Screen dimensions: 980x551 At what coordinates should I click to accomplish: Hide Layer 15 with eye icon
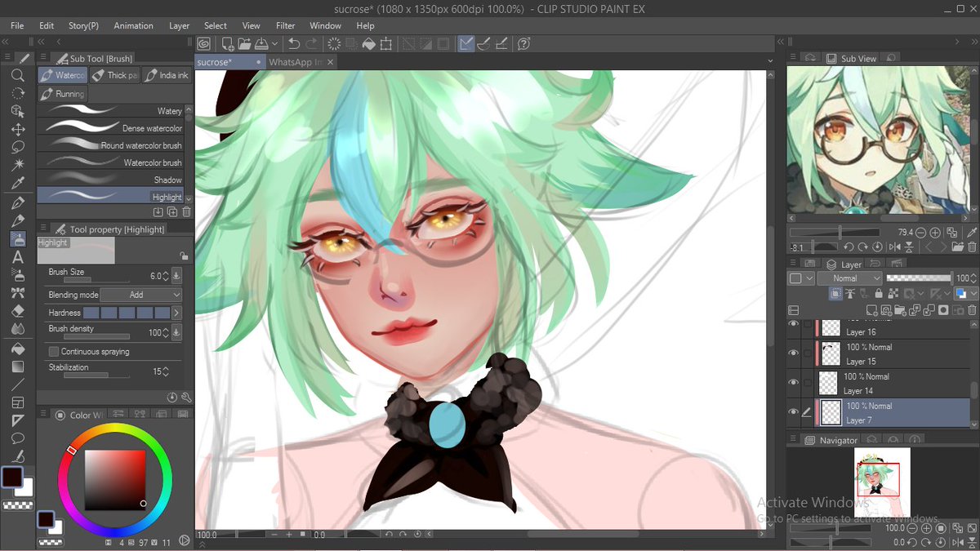793,353
